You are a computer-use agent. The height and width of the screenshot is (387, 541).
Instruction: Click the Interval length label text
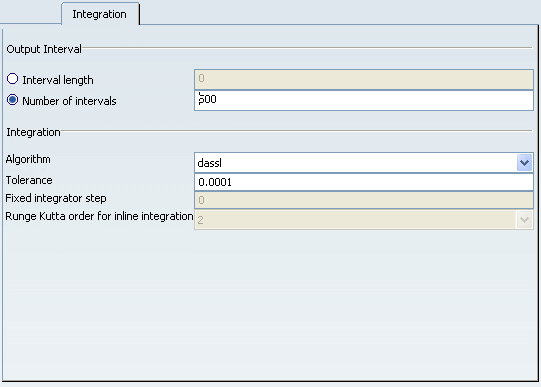pyautogui.click(x=58, y=80)
